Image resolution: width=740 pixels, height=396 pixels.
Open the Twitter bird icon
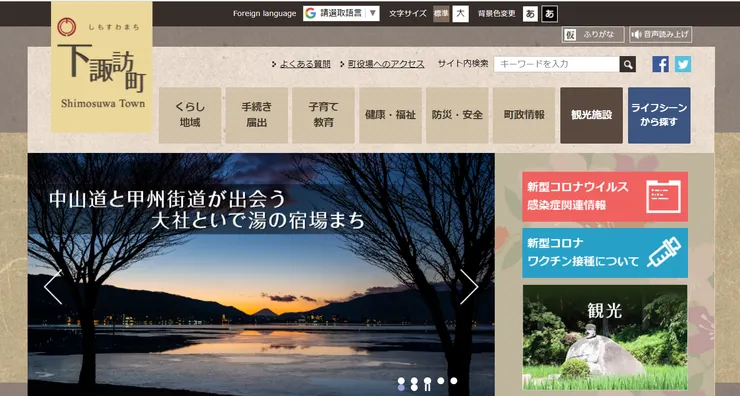tap(682, 64)
